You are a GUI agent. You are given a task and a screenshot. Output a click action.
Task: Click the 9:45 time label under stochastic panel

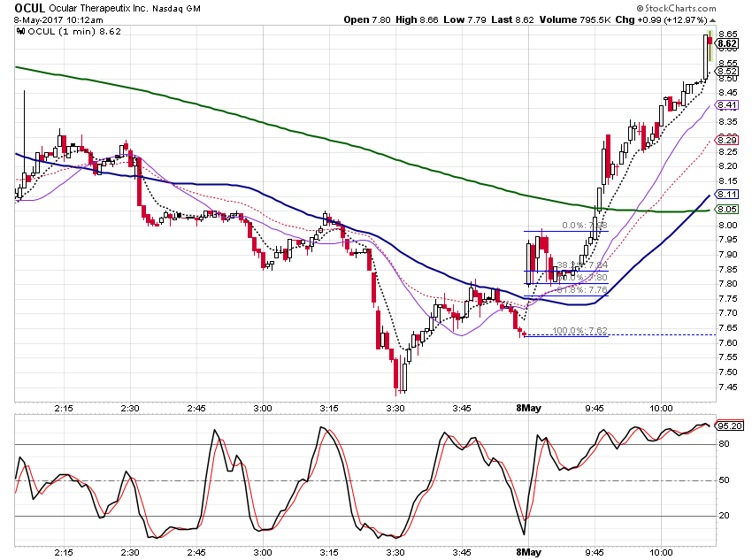pos(595,553)
